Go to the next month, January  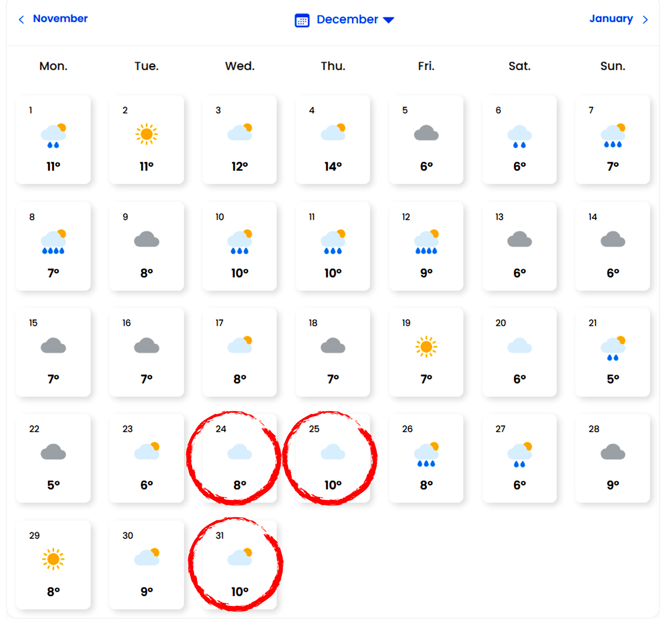(611, 19)
